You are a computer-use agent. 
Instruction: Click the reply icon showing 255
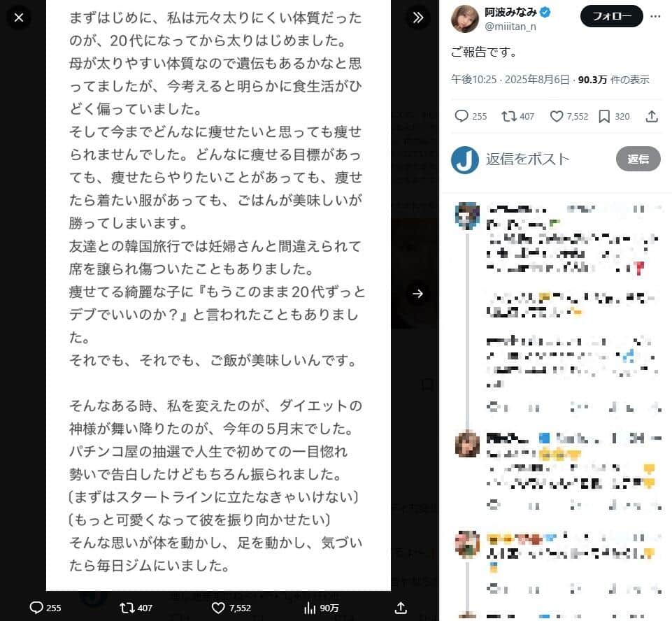click(x=470, y=116)
